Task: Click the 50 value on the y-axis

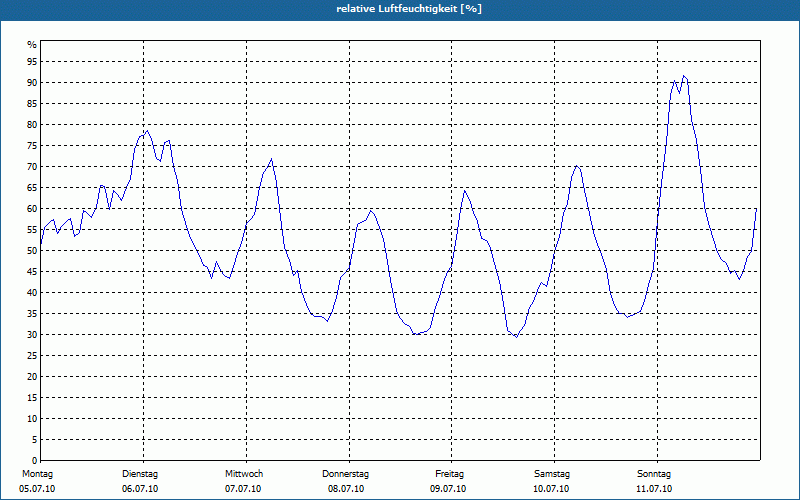Action: tap(32, 251)
